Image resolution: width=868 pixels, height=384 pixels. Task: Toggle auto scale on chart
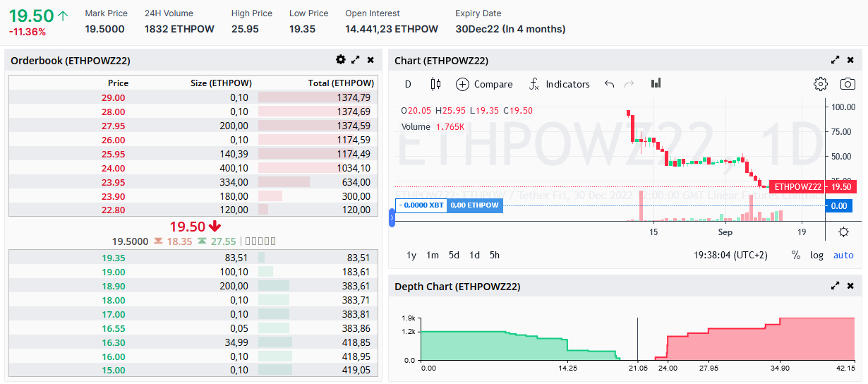click(843, 255)
